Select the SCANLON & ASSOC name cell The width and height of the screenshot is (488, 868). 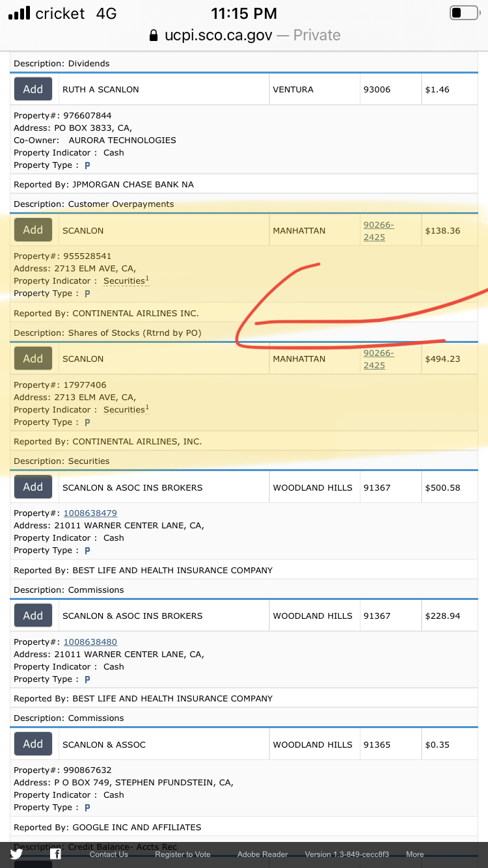pyautogui.click(x=164, y=744)
